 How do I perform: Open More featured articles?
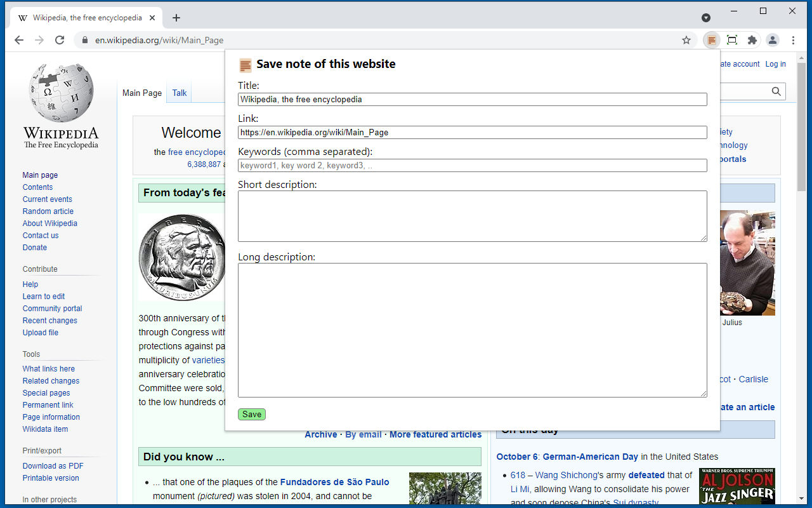pos(435,434)
